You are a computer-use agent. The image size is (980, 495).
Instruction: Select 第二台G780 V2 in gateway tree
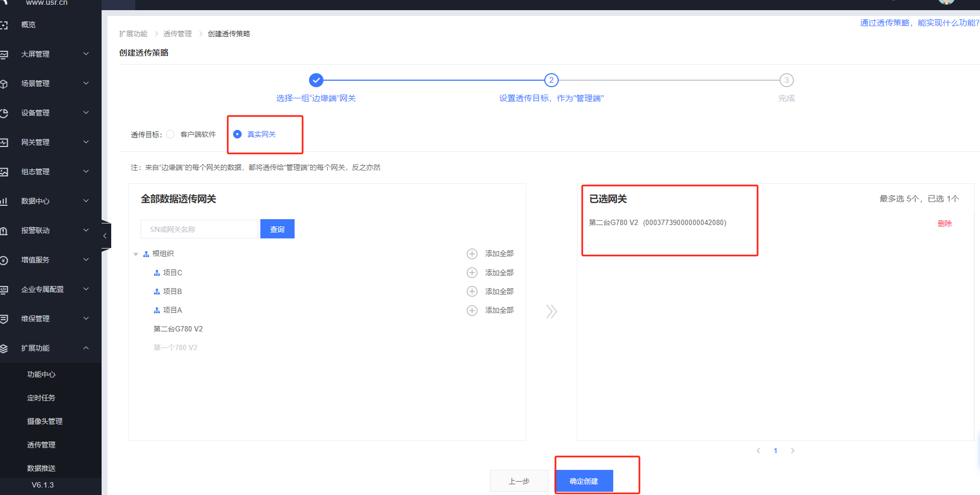click(x=178, y=329)
